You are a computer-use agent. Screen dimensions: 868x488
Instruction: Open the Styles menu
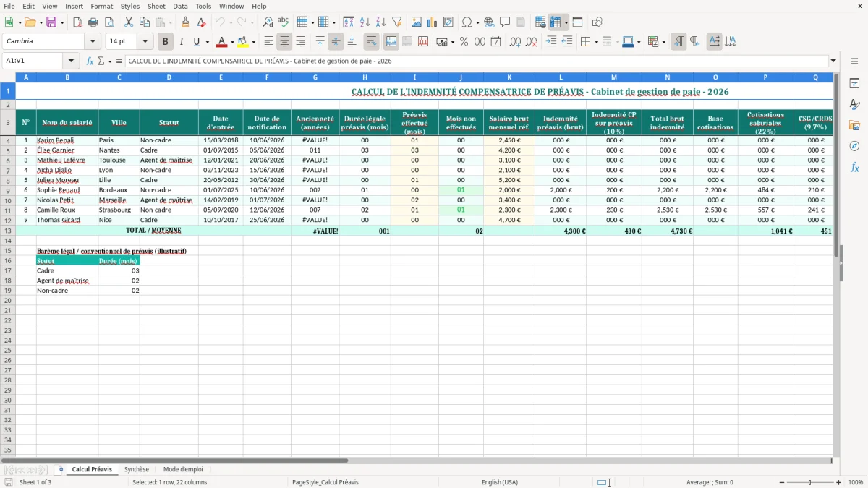pos(130,6)
